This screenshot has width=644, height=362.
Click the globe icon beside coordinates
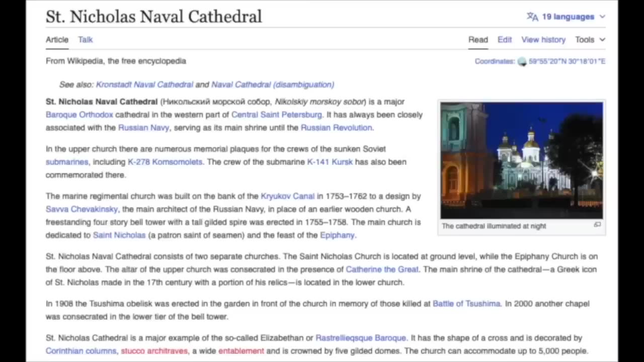point(522,61)
